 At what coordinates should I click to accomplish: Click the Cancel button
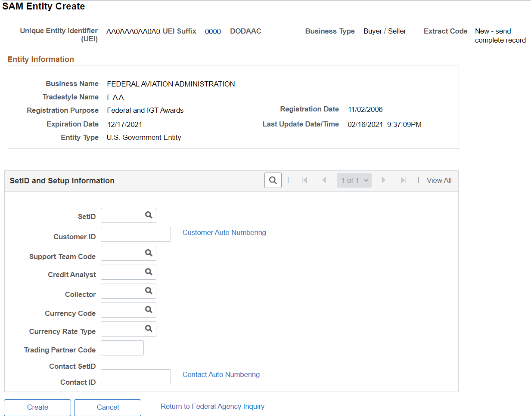[x=107, y=407]
